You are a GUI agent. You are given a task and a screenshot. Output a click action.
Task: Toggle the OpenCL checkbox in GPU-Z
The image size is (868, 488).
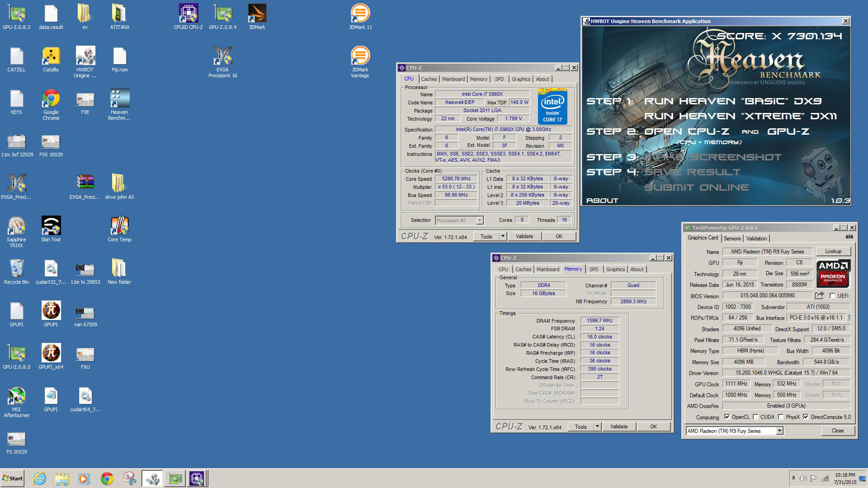(727, 417)
